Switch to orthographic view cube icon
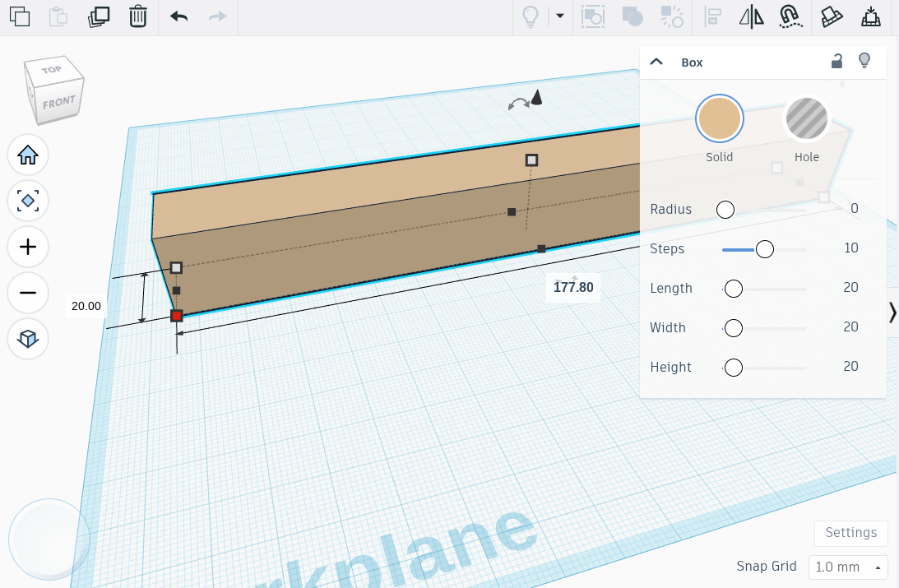Screen dimensions: 899x588 click(x=28, y=339)
